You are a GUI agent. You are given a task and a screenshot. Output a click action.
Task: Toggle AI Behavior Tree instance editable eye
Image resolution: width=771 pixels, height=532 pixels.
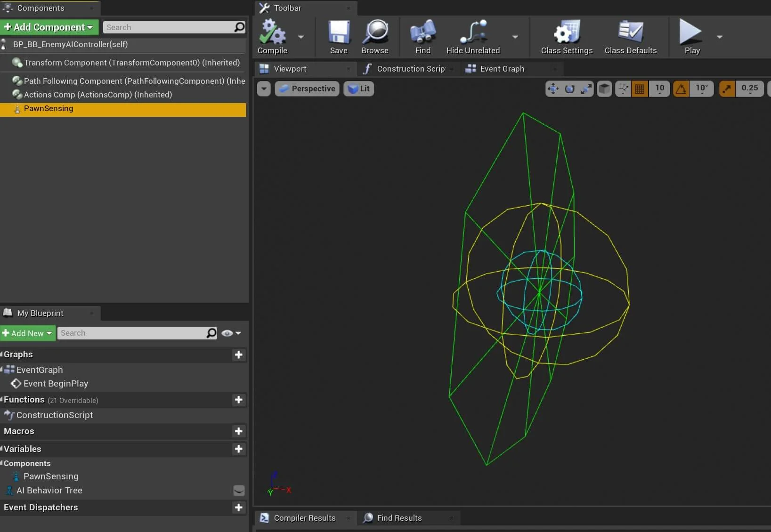click(239, 491)
